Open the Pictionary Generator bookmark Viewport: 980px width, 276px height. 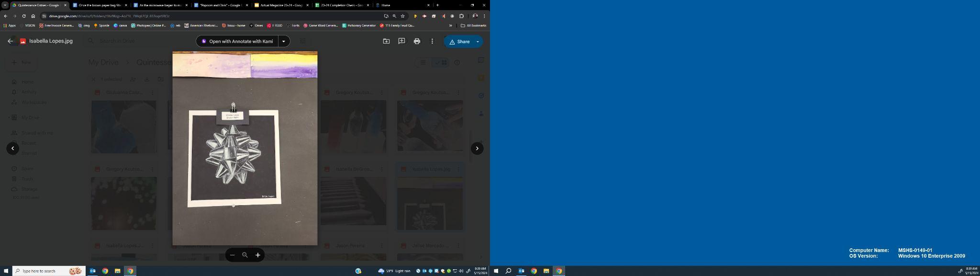point(359,25)
